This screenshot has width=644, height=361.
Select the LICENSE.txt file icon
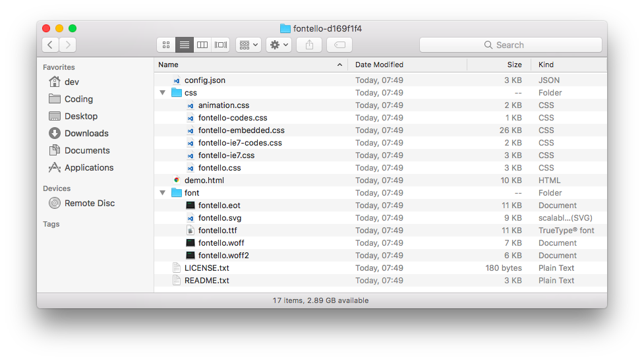pyautogui.click(x=177, y=267)
